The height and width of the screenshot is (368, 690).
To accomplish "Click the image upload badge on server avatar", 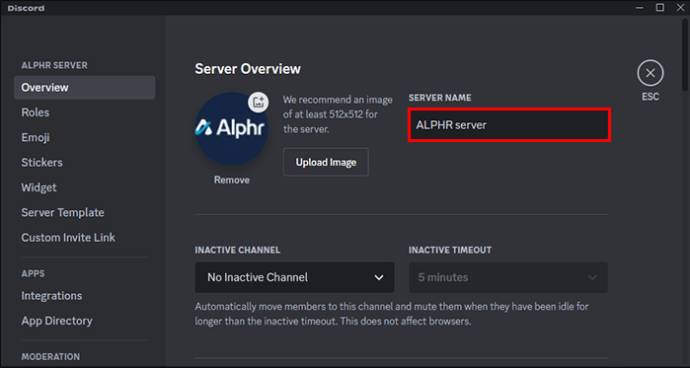I will (258, 102).
